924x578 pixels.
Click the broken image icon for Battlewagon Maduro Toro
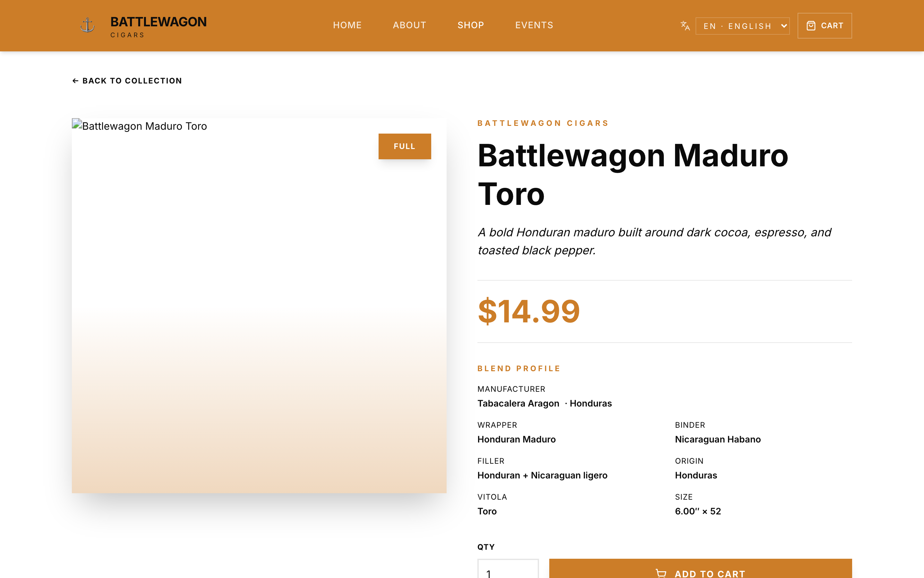tap(77, 124)
